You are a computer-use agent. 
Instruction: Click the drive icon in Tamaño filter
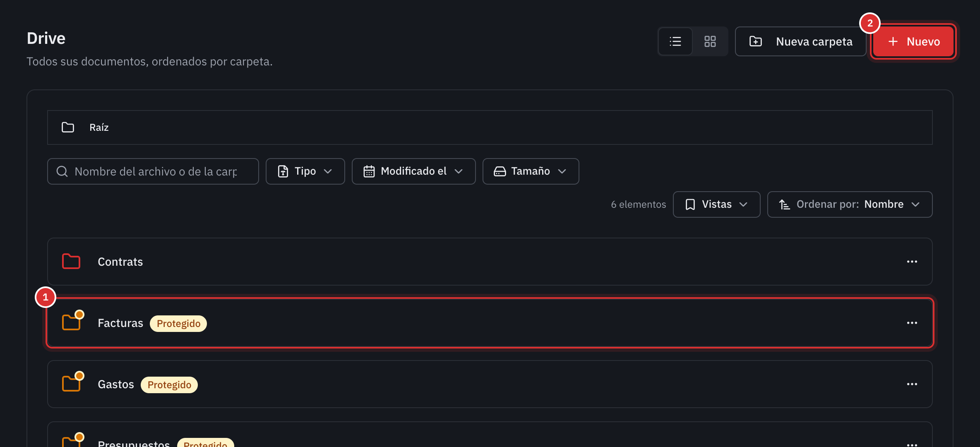tap(500, 171)
